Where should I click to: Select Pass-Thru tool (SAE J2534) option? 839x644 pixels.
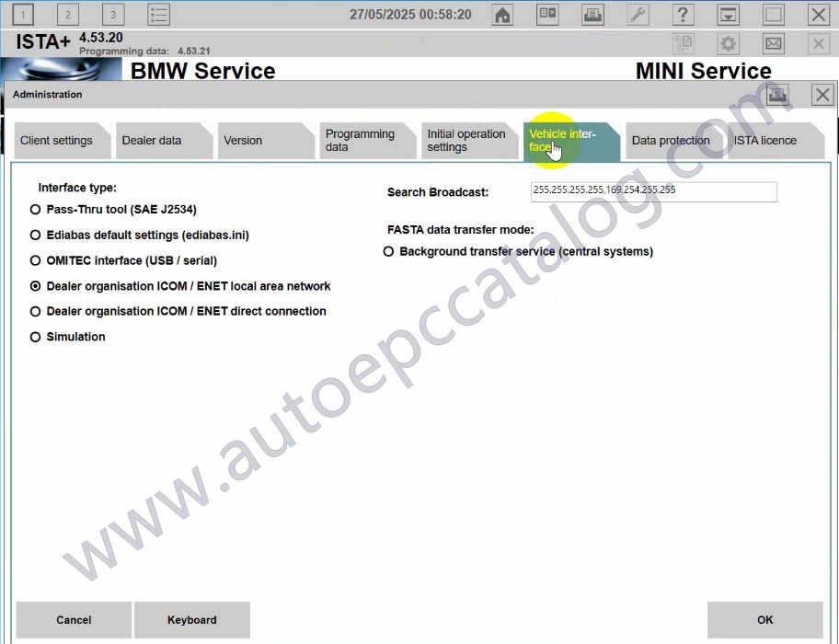113,209
